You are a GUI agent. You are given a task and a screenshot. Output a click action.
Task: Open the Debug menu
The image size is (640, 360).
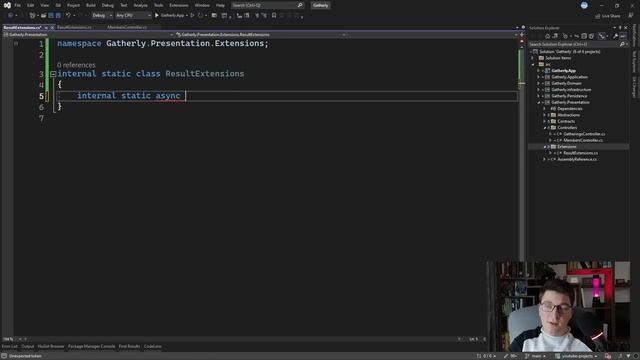tap(108, 5)
